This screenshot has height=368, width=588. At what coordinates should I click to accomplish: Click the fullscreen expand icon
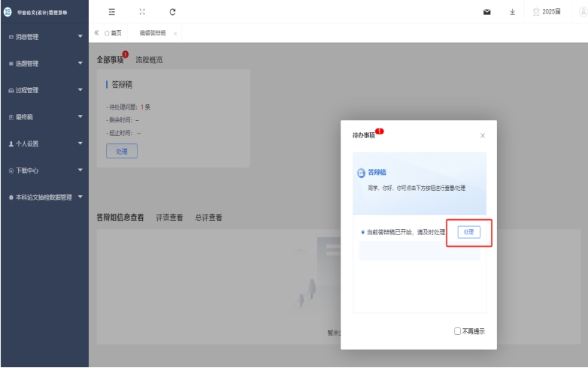tap(142, 12)
